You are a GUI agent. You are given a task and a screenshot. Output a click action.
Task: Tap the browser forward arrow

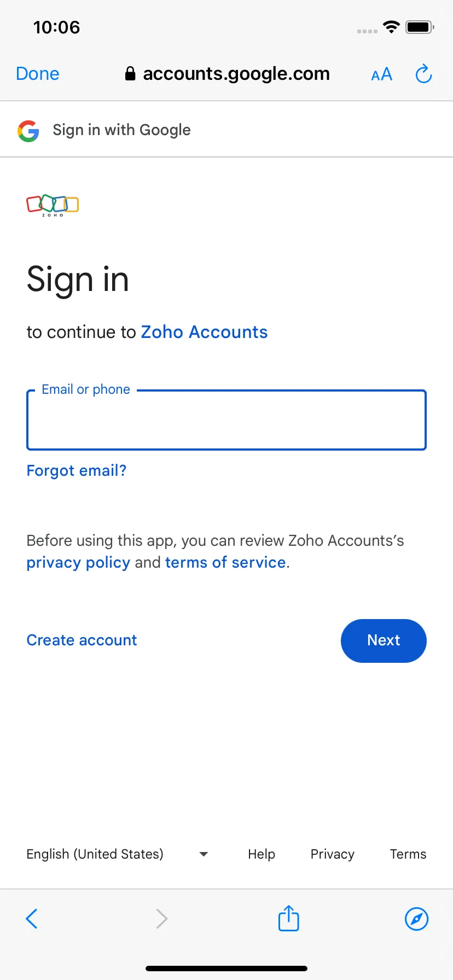pos(161,919)
